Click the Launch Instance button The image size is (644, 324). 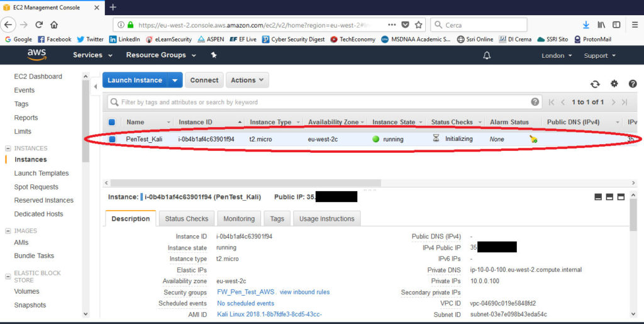pyautogui.click(x=135, y=80)
